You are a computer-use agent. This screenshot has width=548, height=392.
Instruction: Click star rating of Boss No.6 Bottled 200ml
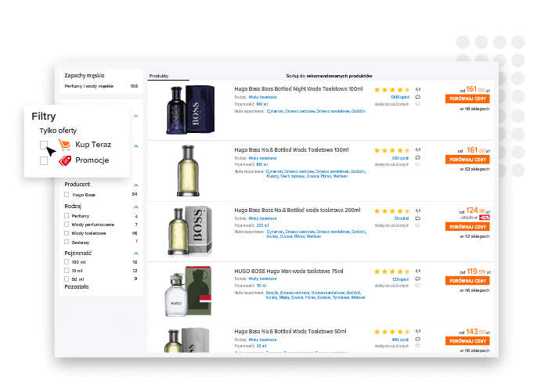point(392,211)
